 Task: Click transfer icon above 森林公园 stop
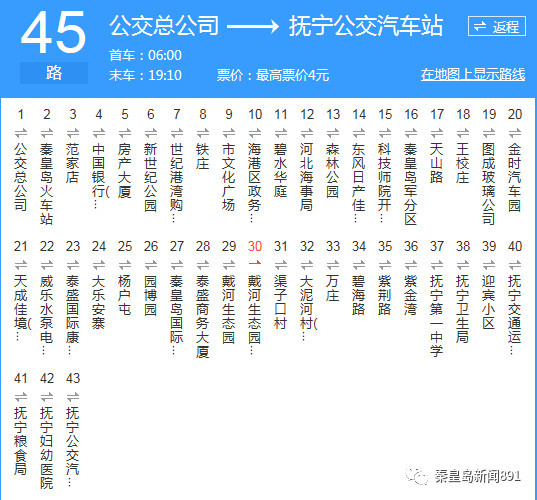pos(333,133)
